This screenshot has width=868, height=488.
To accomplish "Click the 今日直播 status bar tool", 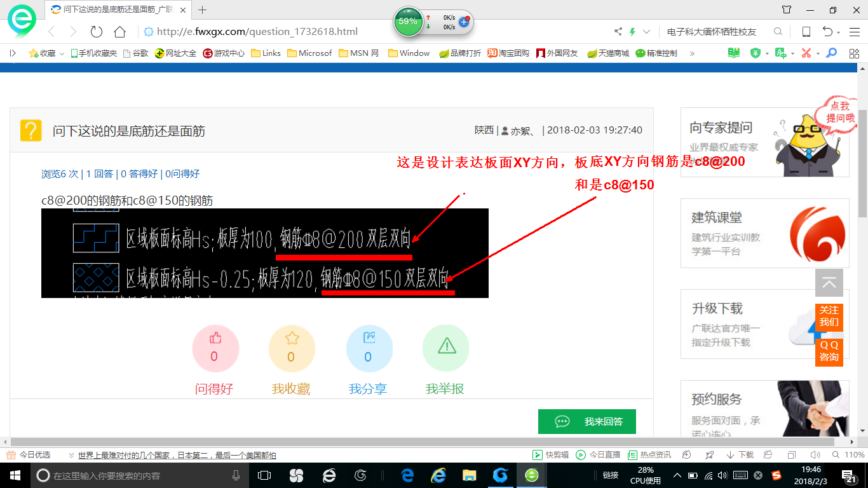I will tap(598, 455).
